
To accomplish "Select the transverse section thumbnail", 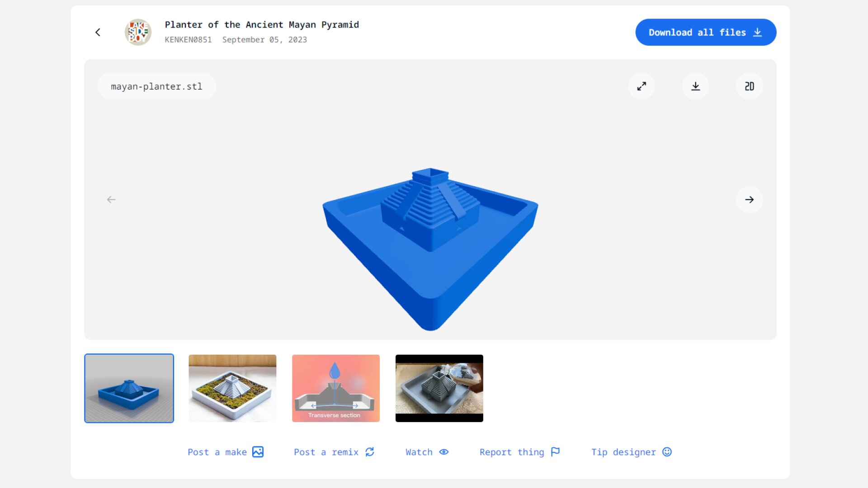I will pos(335,388).
